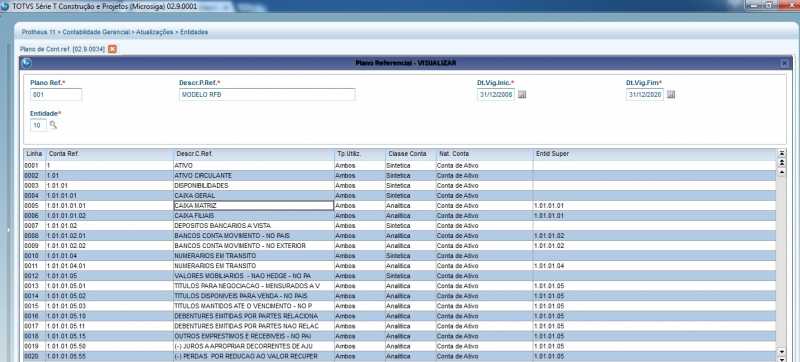Image resolution: width=800 pixels, height=362 pixels.
Task: Click the TOTVS application icon in title bar
Action: 5,6
